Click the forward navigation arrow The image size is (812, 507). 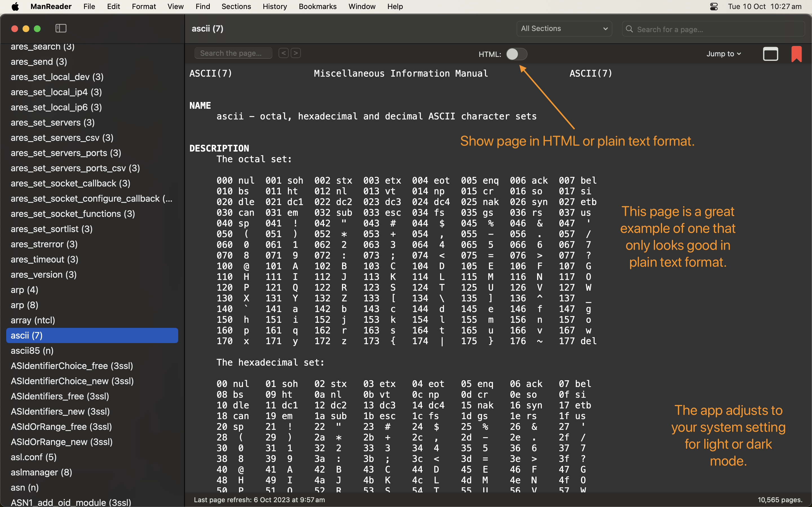point(296,53)
